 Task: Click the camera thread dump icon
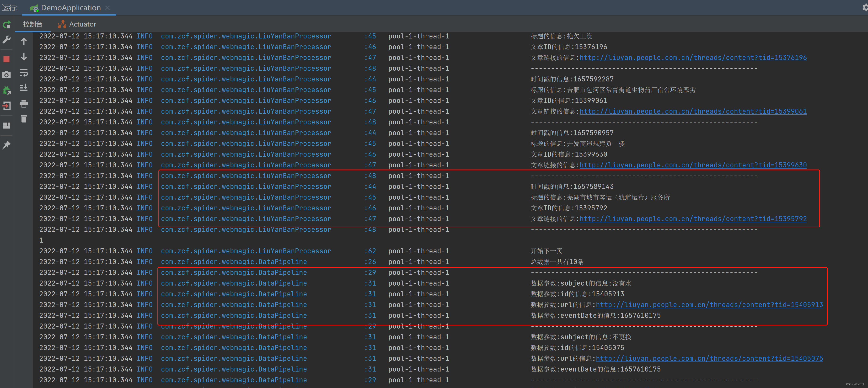7,75
